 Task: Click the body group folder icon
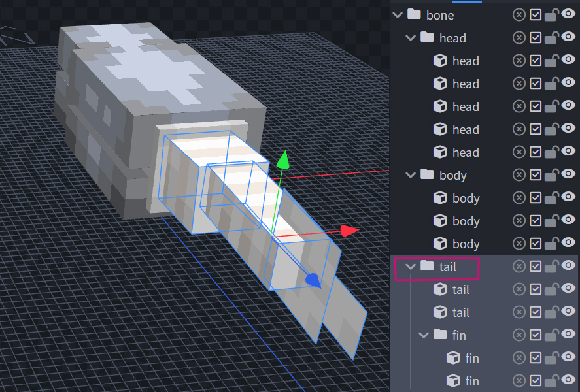coord(427,174)
